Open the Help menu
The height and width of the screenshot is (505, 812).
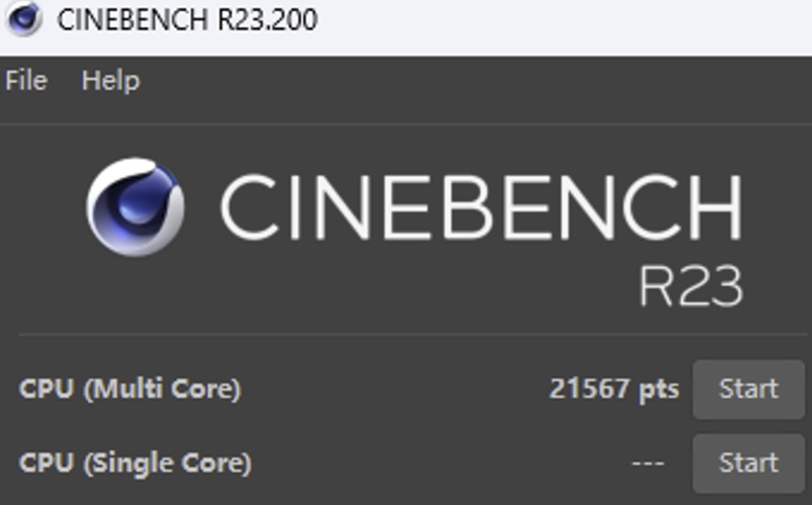click(x=110, y=80)
